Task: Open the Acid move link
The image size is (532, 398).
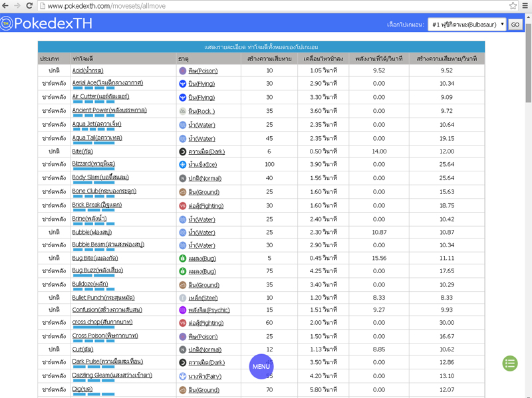Action: 88,70
